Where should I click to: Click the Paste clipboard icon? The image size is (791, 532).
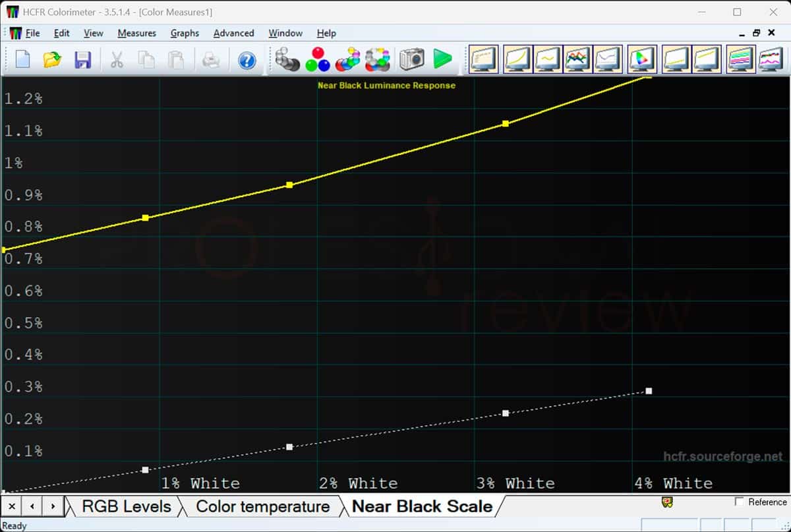click(x=176, y=60)
